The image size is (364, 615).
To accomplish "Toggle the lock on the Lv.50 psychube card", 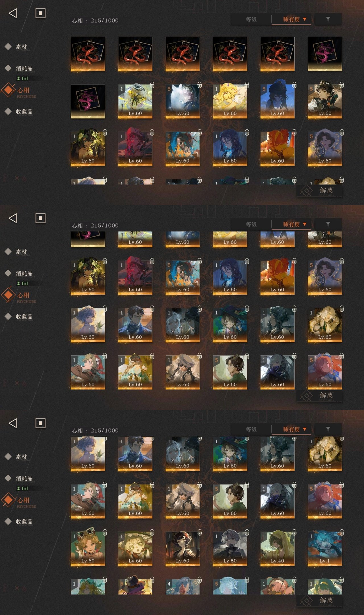I will [x=247, y=532].
